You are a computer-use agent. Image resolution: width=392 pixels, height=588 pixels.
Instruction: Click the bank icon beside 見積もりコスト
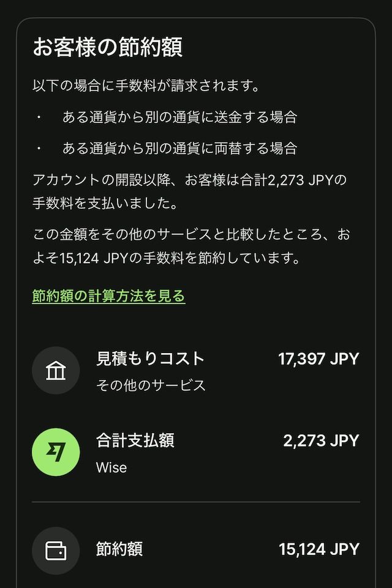[x=56, y=370]
